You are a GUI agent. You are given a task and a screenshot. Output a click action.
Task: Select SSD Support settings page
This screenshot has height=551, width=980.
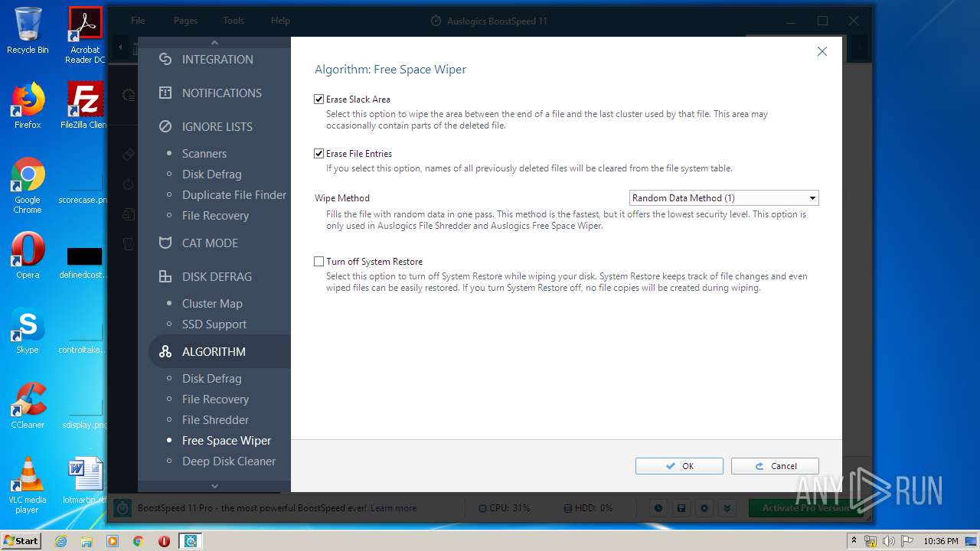pyautogui.click(x=214, y=324)
